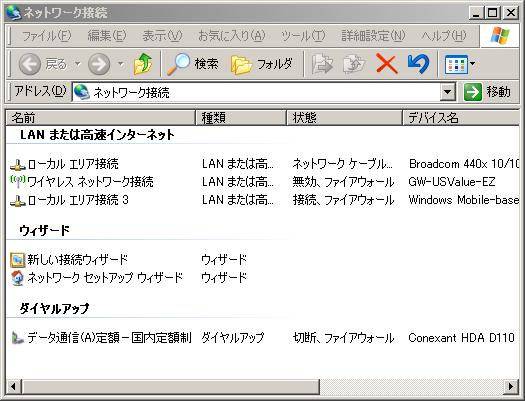The image size is (525, 401).
Task: Sort by the デバイス名 column header
Action: coord(461,117)
